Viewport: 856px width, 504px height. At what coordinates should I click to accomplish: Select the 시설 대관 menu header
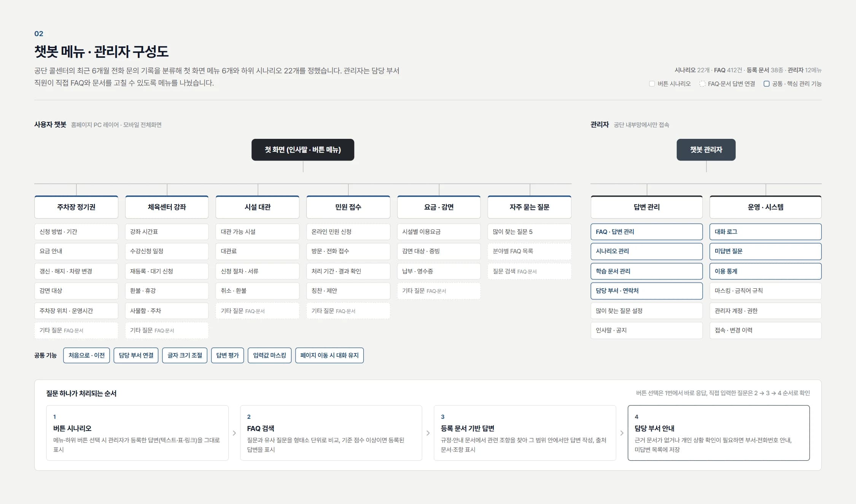click(x=258, y=207)
